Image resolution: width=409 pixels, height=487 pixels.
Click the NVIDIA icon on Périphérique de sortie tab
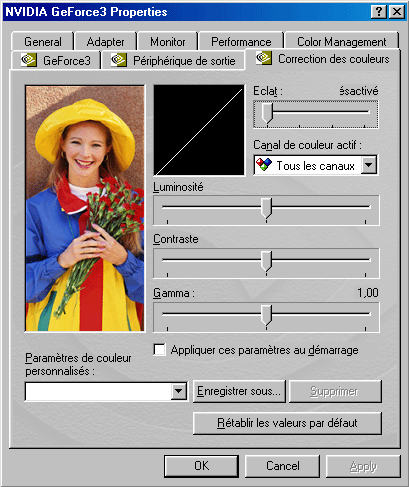pyautogui.click(x=119, y=60)
